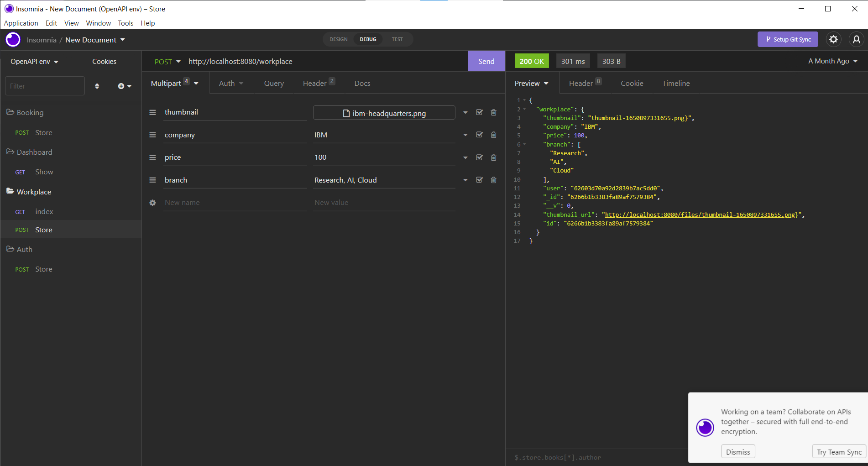Click drag handle icon of branch row
This screenshot has width=868, height=466.
tap(152, 180)
